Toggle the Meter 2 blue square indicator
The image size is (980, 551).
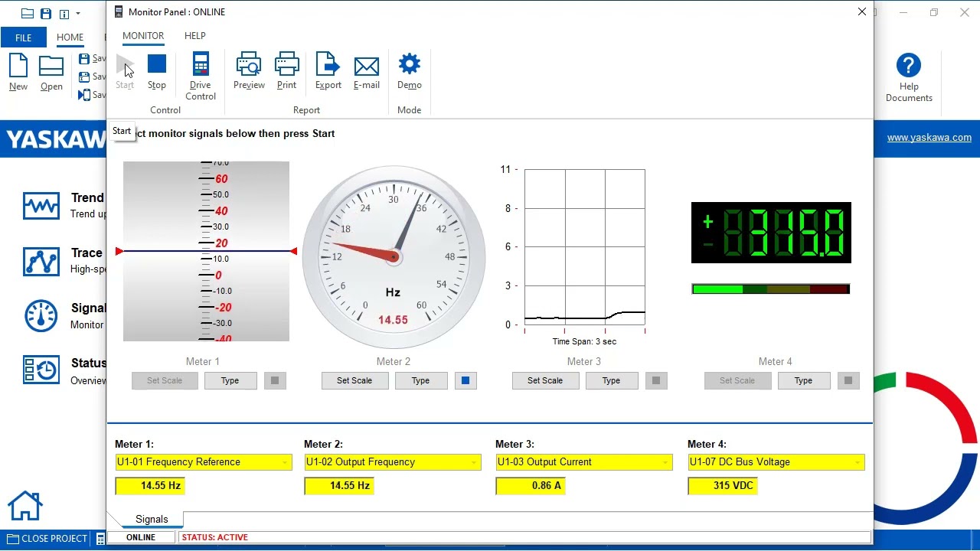tap(465, 380)
